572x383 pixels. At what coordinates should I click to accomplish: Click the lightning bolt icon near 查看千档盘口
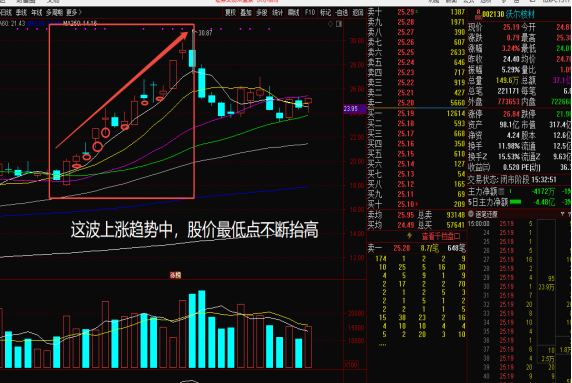(x=410, y=236)
